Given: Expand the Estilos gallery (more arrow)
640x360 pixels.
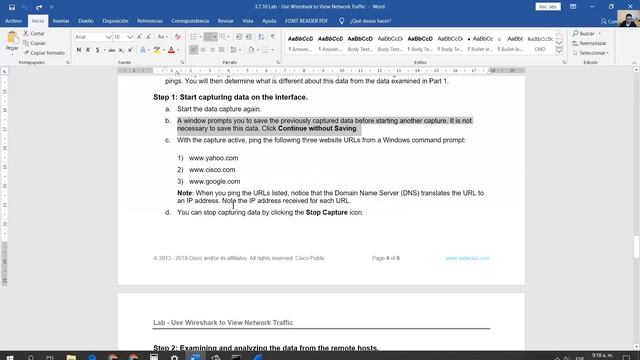Looking at the screenshot, I should [x=559, y=51].
